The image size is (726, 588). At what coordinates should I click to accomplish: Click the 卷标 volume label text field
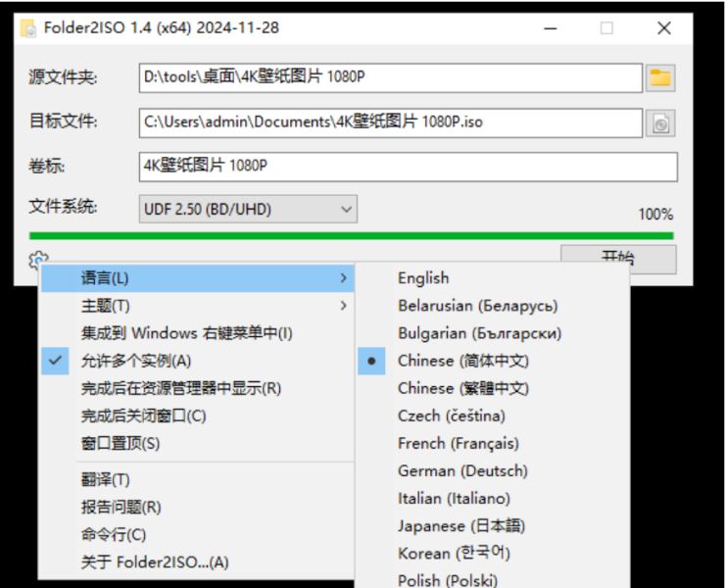pyautogui.click(x=408, y=167)
